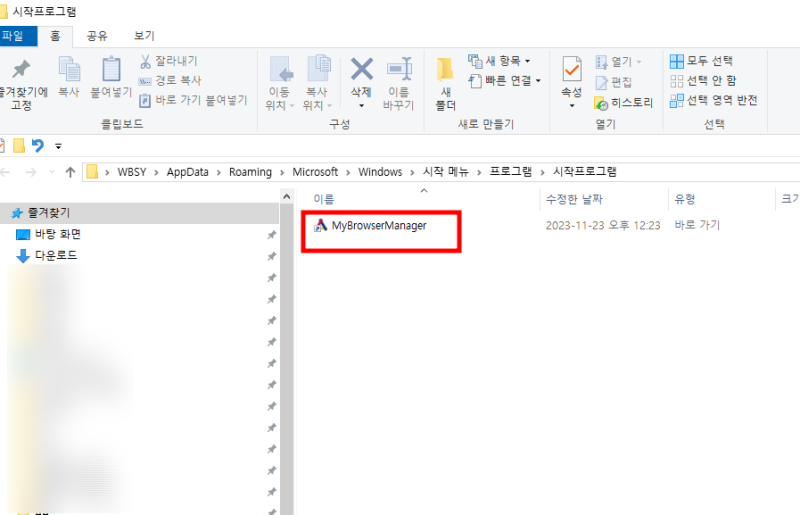Go Back with left arrow
The width and height of the screenshot is (800, 515).
[6, 172]
